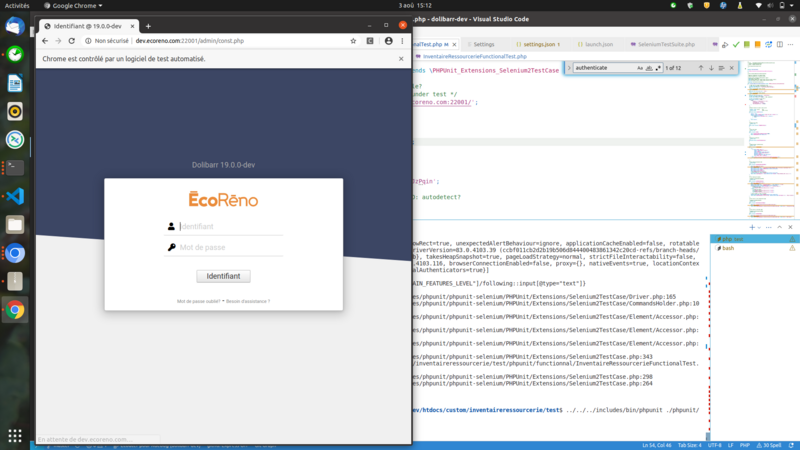Screen dimensions: 800x450
Task: Go to previous find match
Action: pyautogui.click(x=701, y=68)
